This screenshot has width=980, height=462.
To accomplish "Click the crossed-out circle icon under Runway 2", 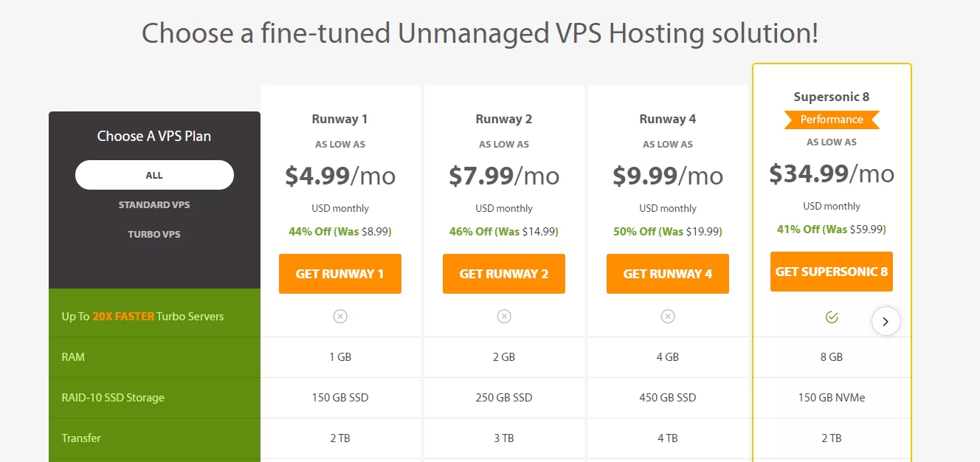I will pyautogui.click(x=504, y=316).
